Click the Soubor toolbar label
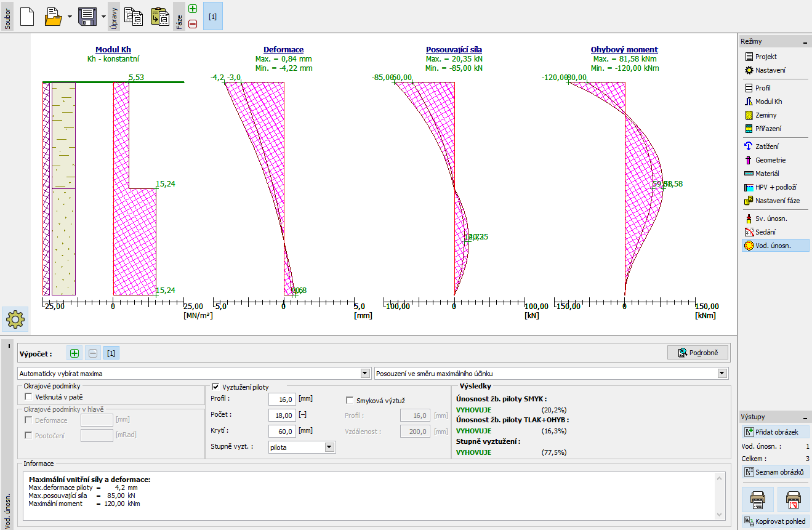 pos(7,17)
